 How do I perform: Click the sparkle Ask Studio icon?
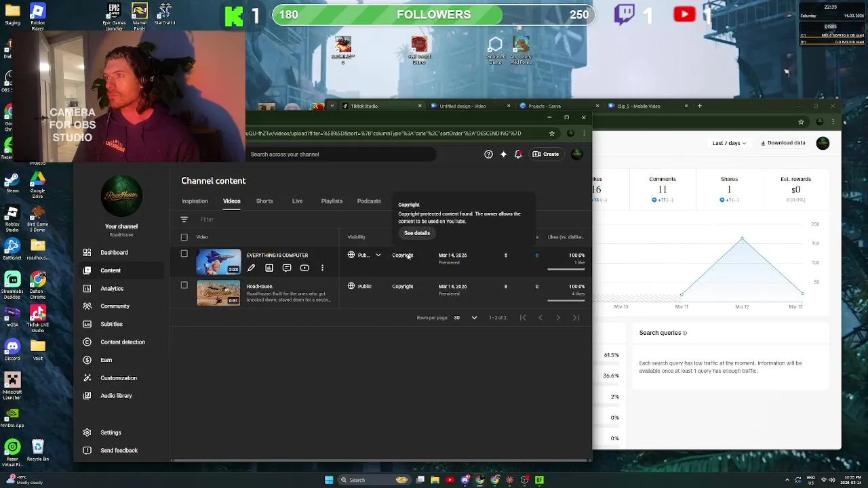click(503, 155)
